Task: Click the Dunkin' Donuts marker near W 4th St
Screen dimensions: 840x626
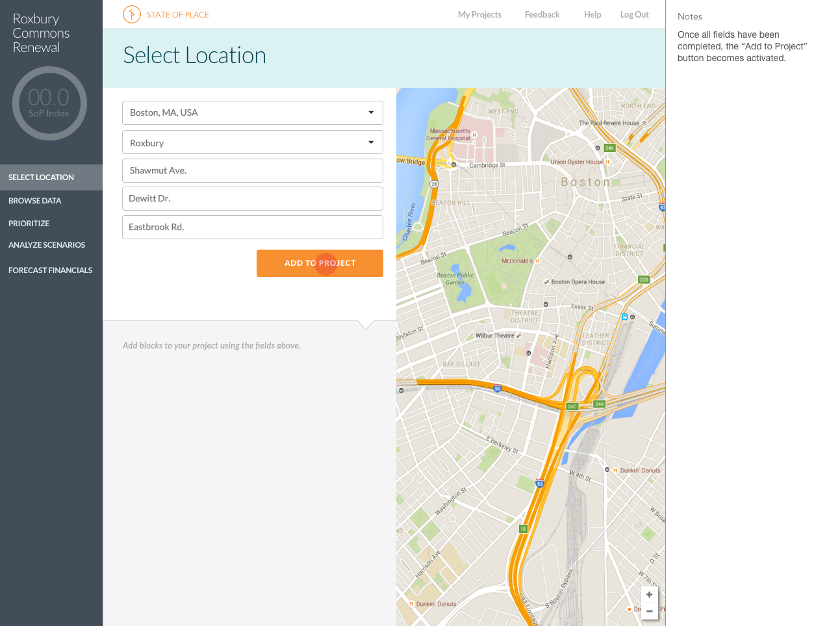Action: pos(615,470)
